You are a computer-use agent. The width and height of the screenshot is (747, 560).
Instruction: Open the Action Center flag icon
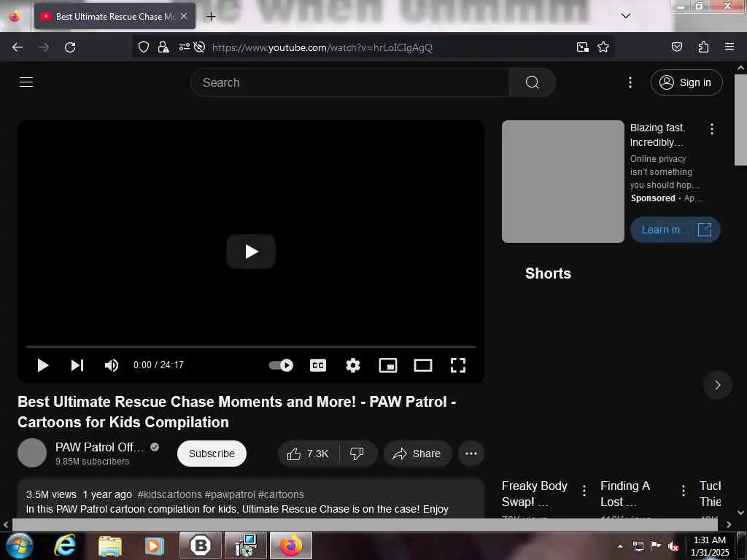(656, 545)
